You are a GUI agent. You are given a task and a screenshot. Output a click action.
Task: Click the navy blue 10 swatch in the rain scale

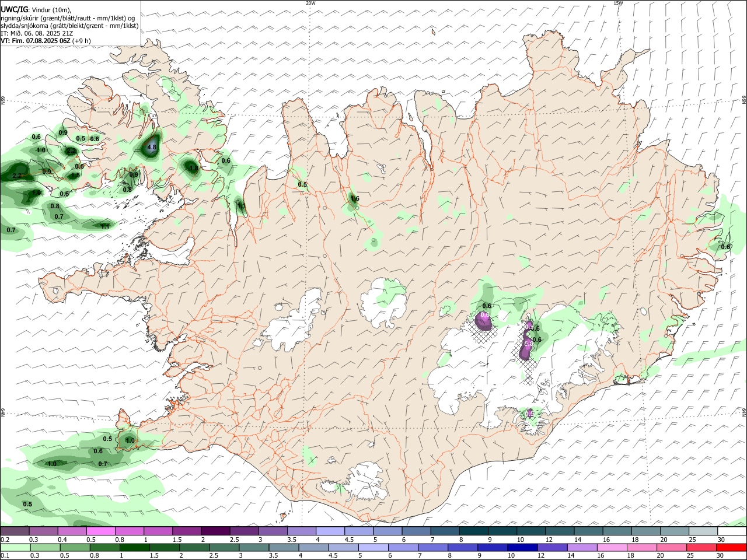[x=522, y=547]
